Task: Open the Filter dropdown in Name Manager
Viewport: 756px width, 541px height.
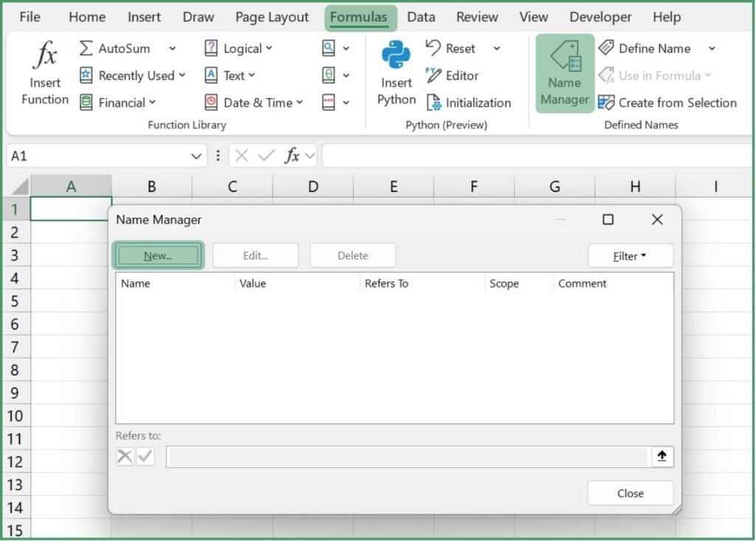Action: click(630, 255)
